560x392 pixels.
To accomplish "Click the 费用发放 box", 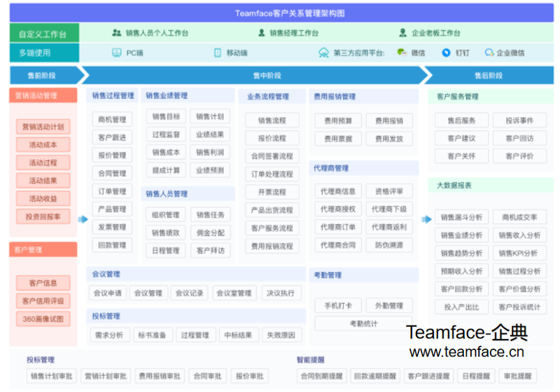I will point(389,139).
